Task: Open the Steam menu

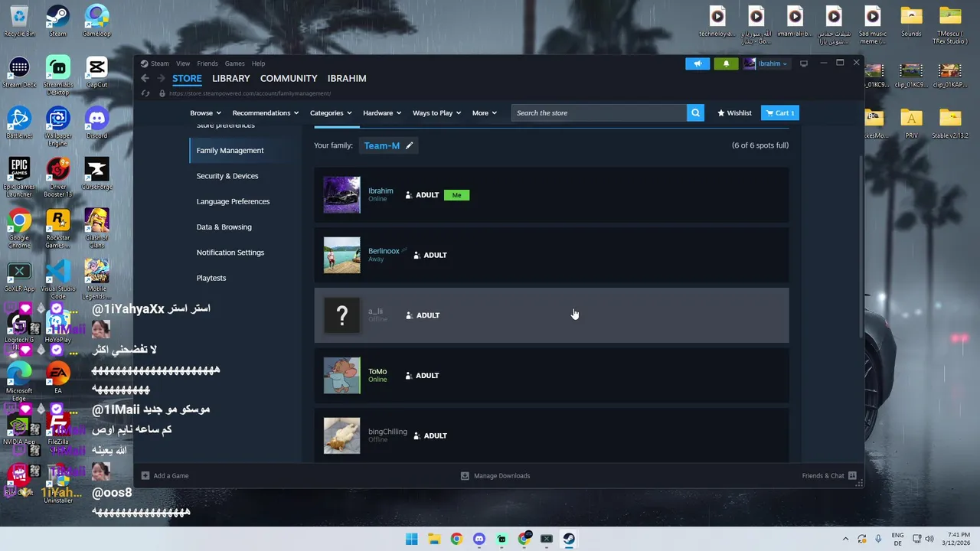Action: (x=160, y=64)
